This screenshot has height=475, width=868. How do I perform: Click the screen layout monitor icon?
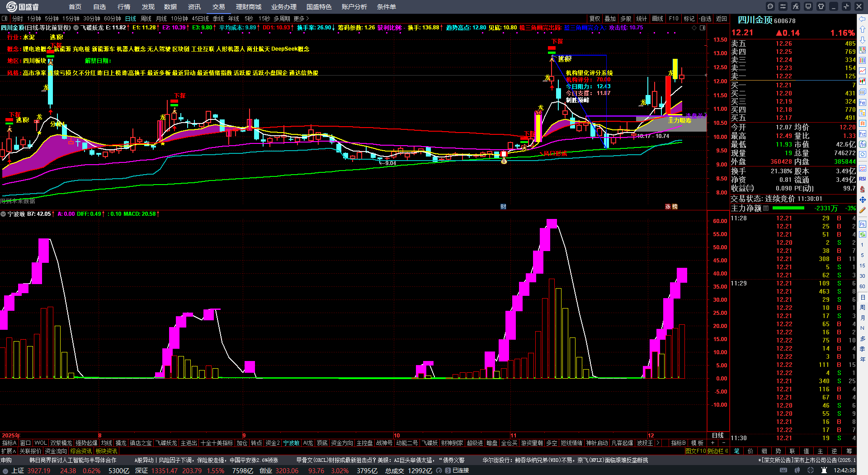point(808,6)
